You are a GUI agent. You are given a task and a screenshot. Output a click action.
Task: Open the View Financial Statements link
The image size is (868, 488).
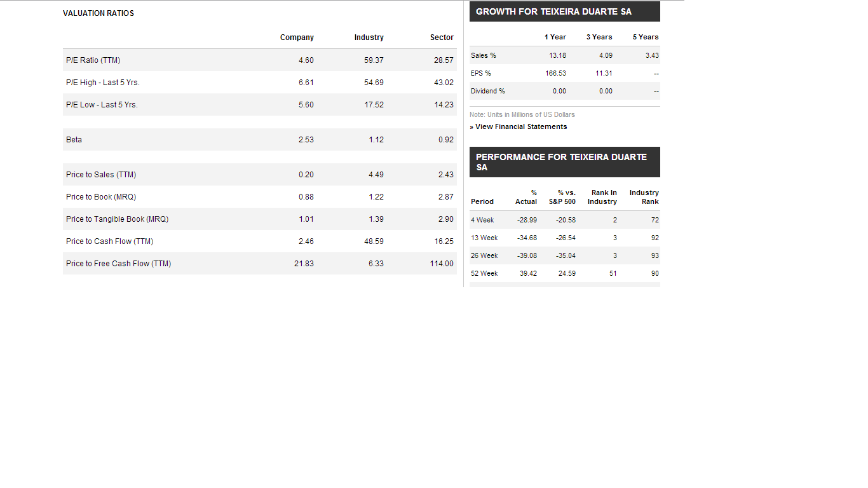521,126
